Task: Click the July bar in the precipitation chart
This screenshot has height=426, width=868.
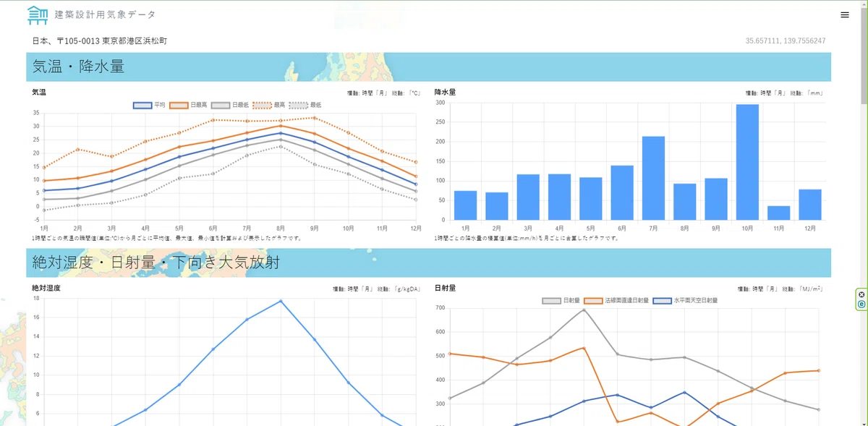Action: [653, 178]
